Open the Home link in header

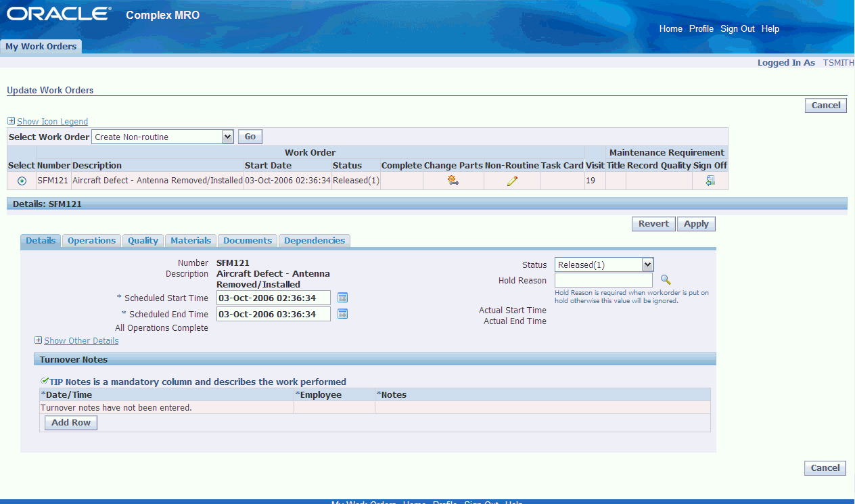(671, 29)
